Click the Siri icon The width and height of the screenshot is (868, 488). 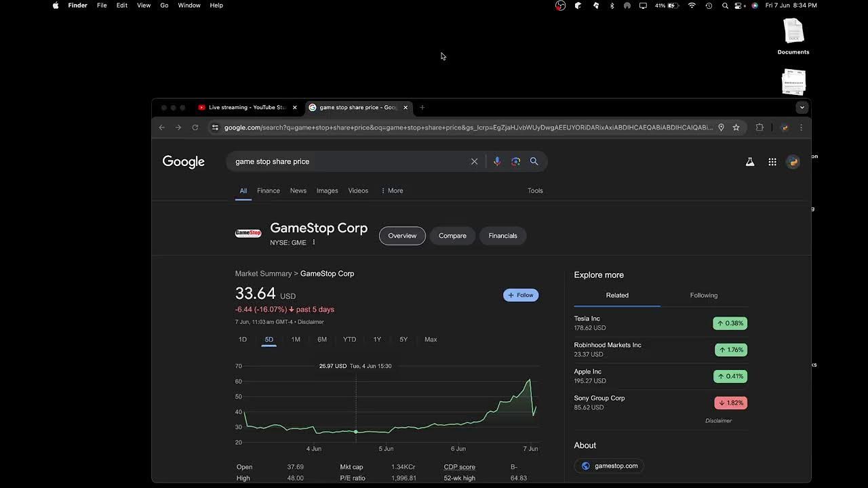[x=755, y=5]
